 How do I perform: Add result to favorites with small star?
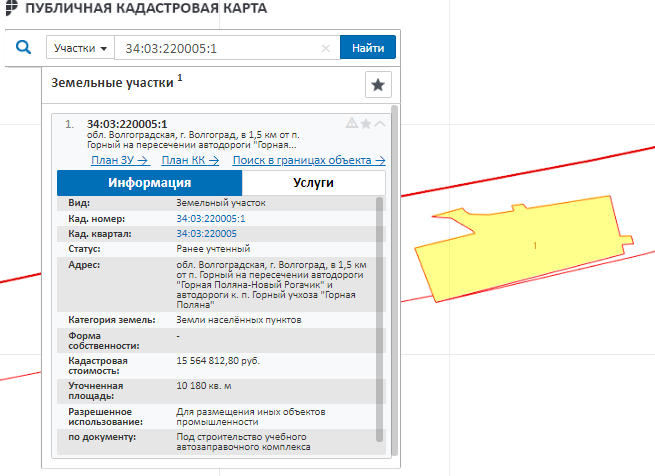(366, 124)
